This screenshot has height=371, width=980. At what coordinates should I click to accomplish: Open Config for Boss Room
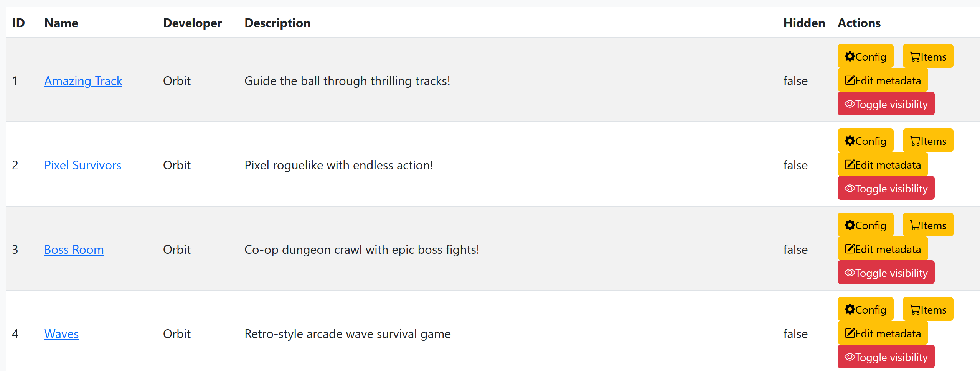[865, 225]
